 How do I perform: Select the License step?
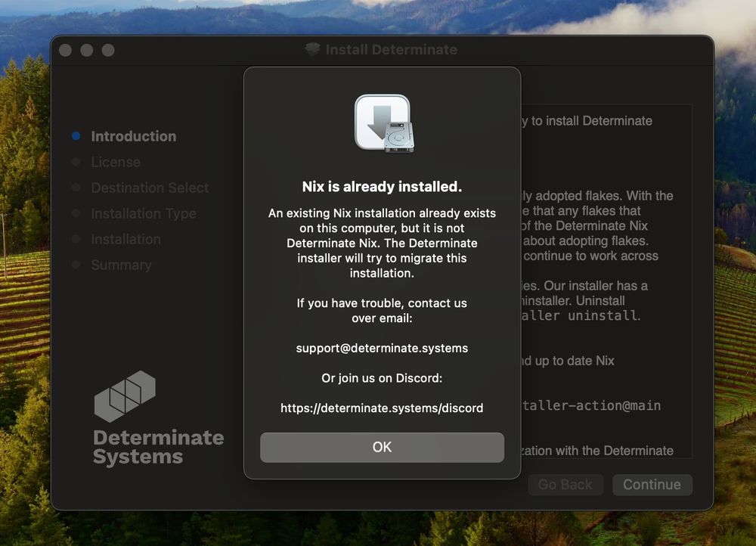coord(116,162)
